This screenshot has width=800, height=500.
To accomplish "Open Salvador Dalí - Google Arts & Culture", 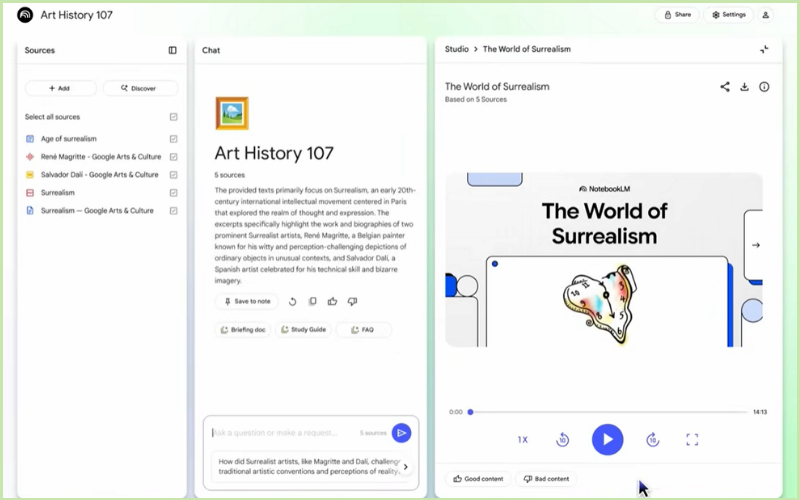I will 99,174.
